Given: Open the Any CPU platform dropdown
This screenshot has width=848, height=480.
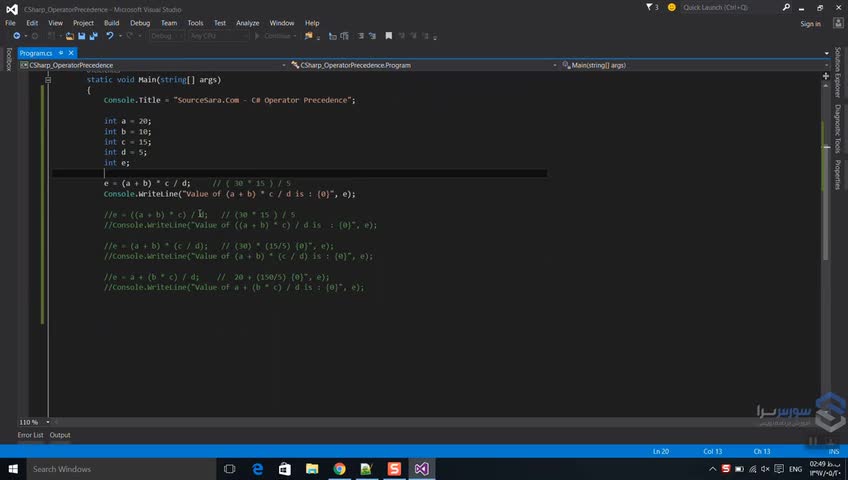Looking at the screenshot, I should coord(218,36).
